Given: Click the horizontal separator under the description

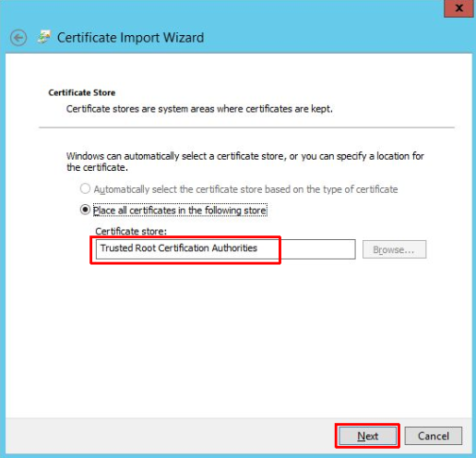Looking at the screenshot, I should point(246,127).
